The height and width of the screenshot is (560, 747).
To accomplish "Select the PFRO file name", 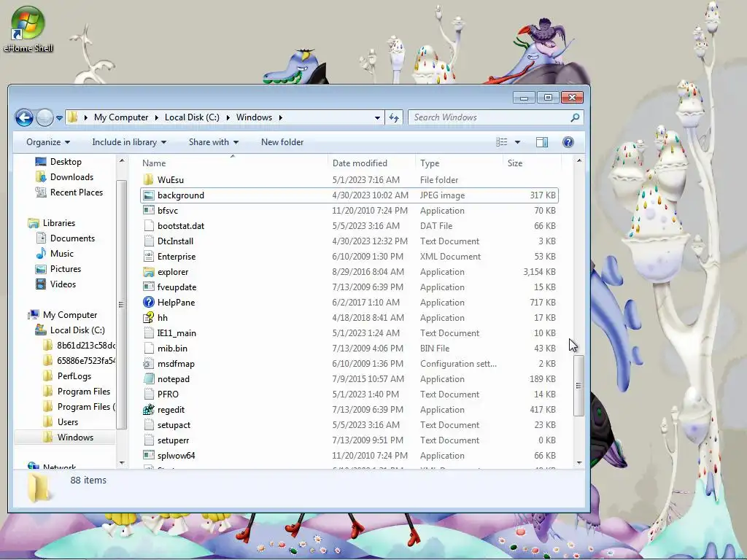I will [x=168, y=394].
